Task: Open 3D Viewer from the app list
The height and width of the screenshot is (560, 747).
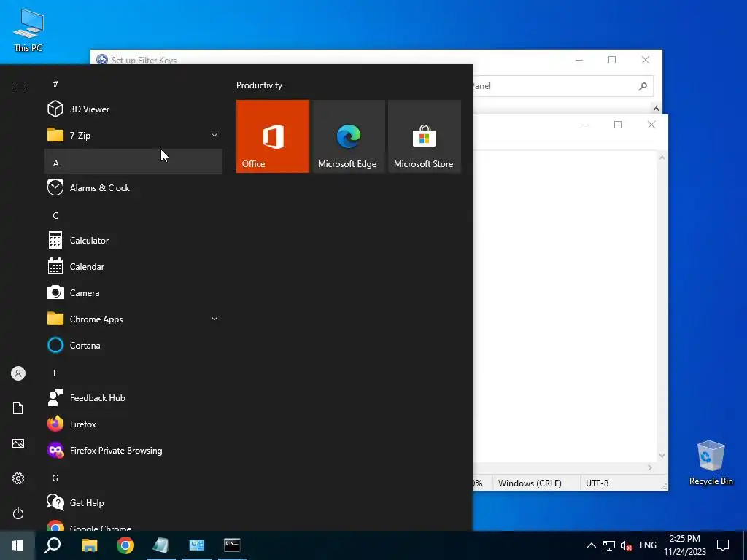Action: (x=133, y=109)
